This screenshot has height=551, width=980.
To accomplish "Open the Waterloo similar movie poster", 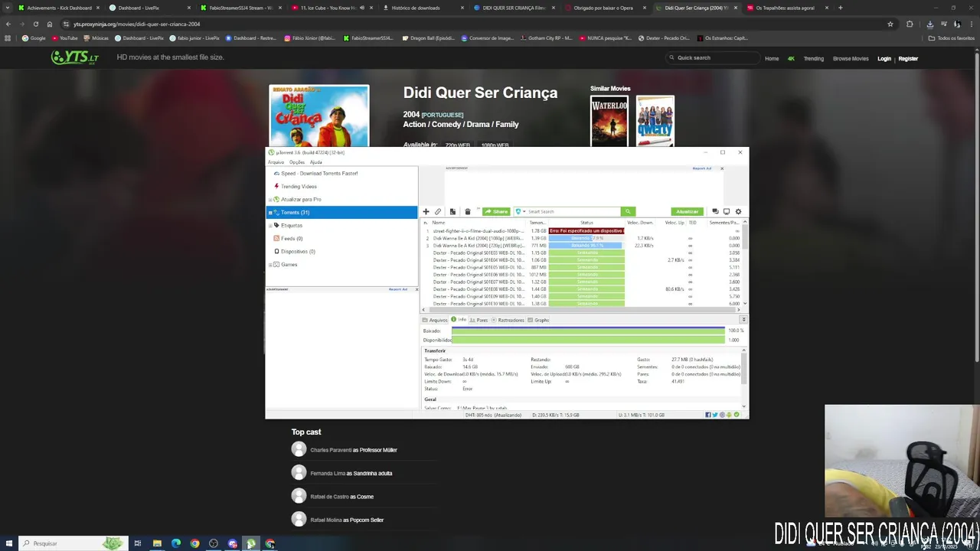I will (609, 120).
